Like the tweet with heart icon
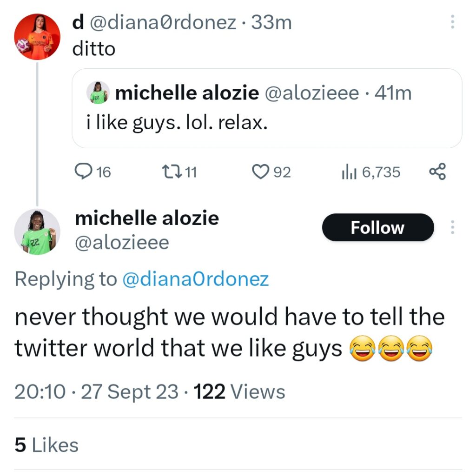 [260, 172]
